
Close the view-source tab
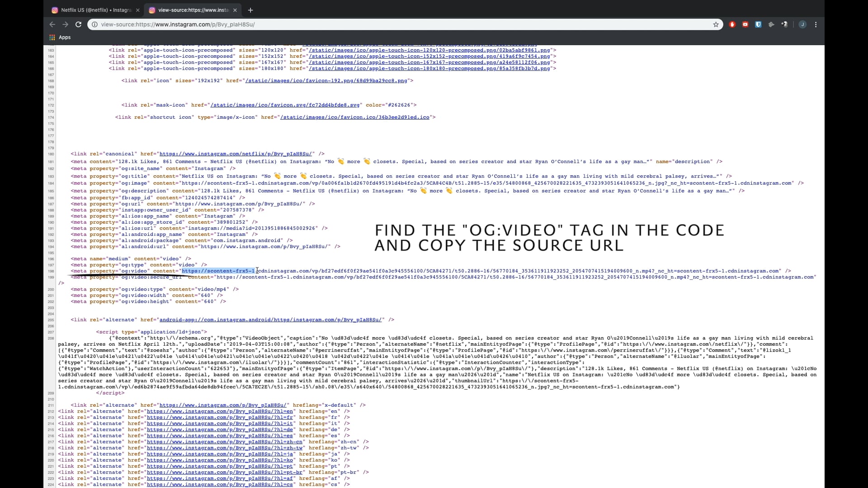(235, 10)
